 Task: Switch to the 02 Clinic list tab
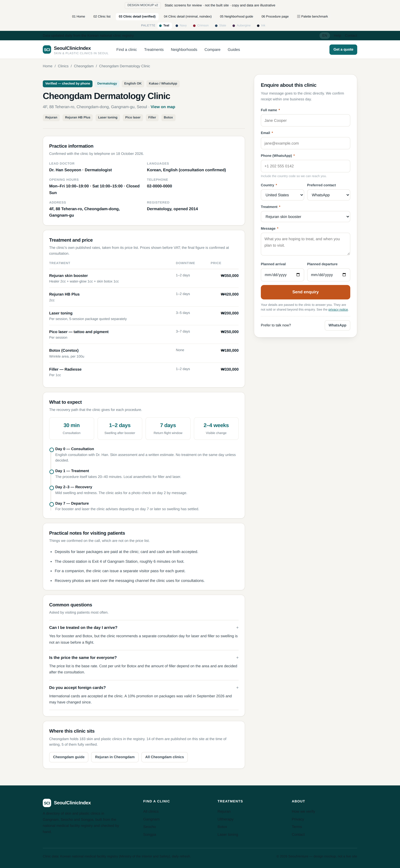click(102, 17)
